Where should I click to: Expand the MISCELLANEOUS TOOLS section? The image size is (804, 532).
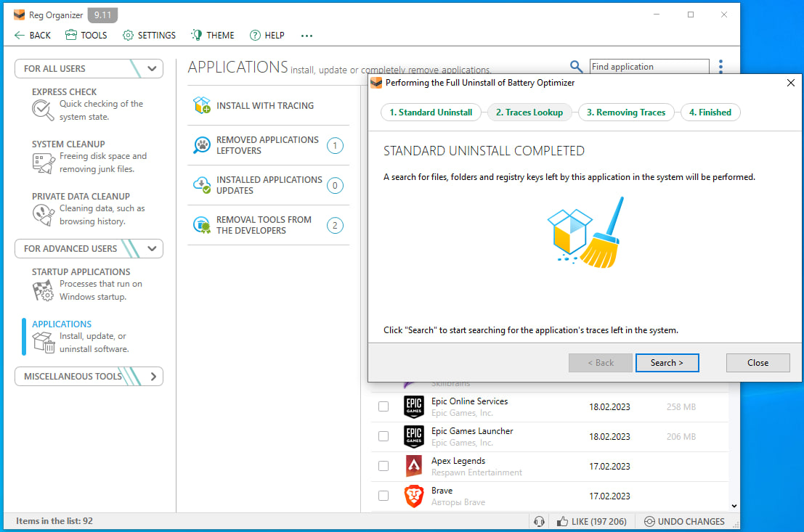tap(153, 377)
